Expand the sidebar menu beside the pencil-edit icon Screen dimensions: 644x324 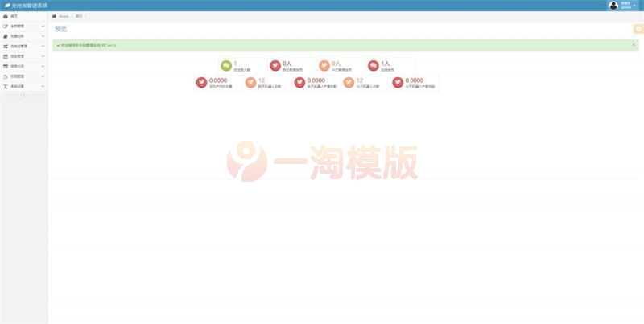pyautogui.click(x=43, y=26)
